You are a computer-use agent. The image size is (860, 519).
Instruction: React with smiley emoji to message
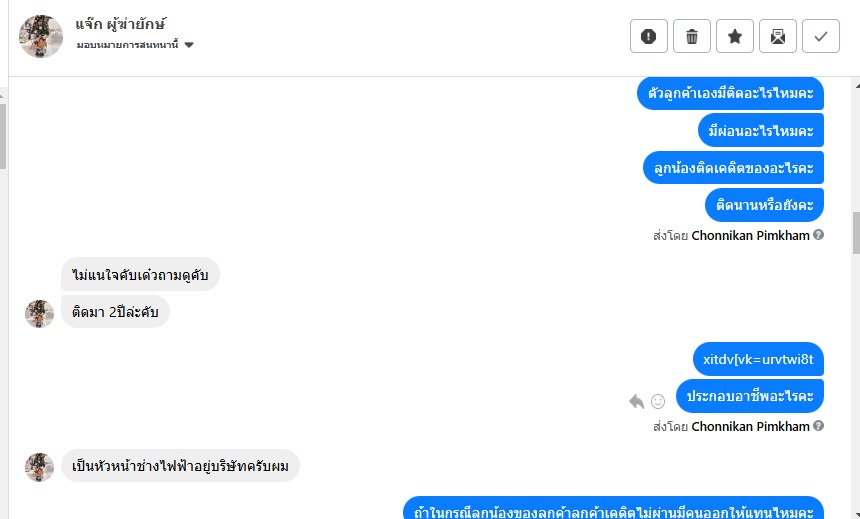658,402
